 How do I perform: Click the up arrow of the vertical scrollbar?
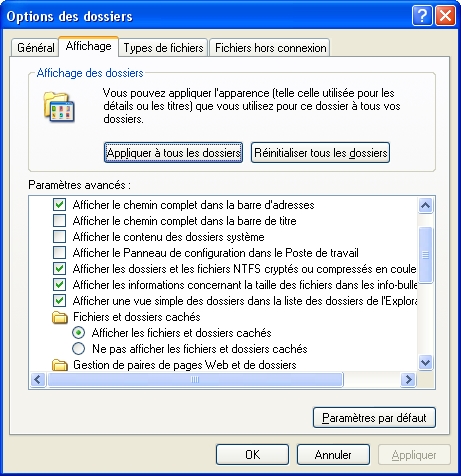(425, 205)
